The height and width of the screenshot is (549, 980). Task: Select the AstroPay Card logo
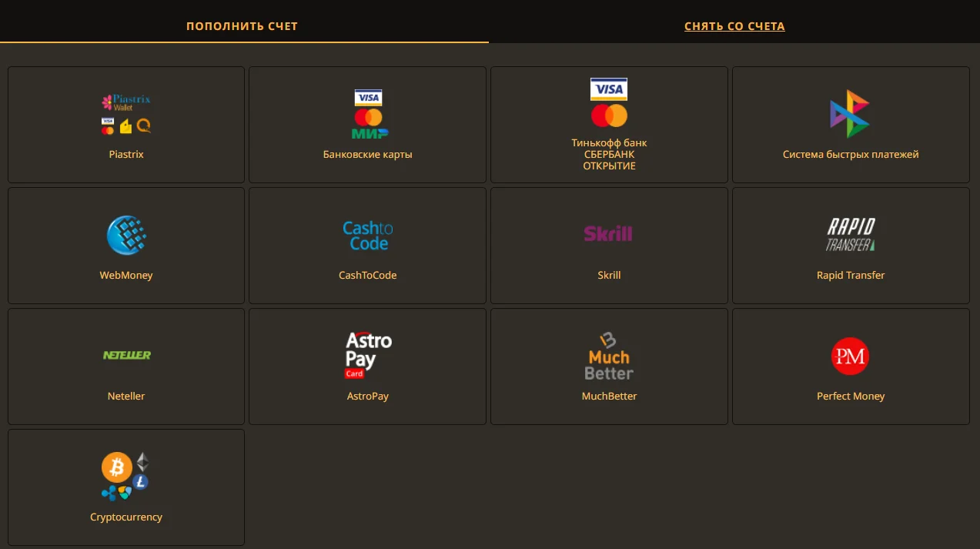(368, 355)
